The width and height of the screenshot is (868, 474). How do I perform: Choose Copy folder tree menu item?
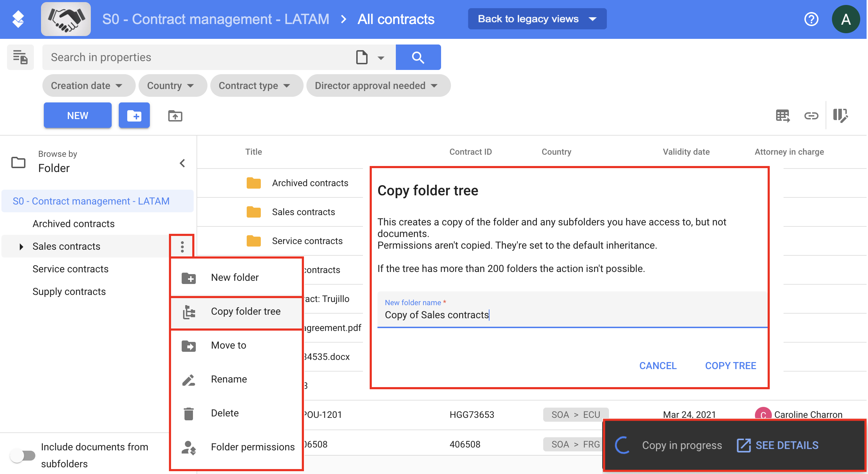[236, 312]
